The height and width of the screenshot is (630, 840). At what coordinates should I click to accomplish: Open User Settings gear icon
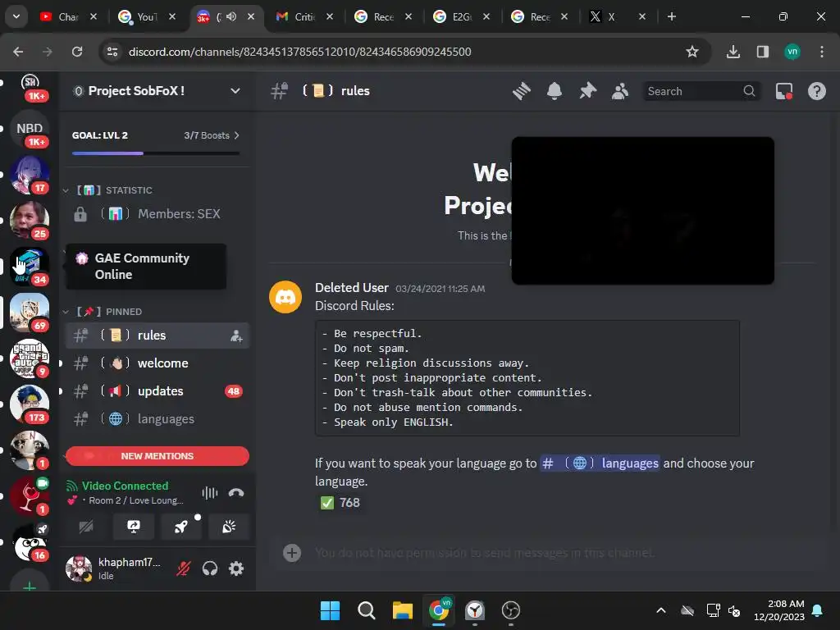[236, 568]
